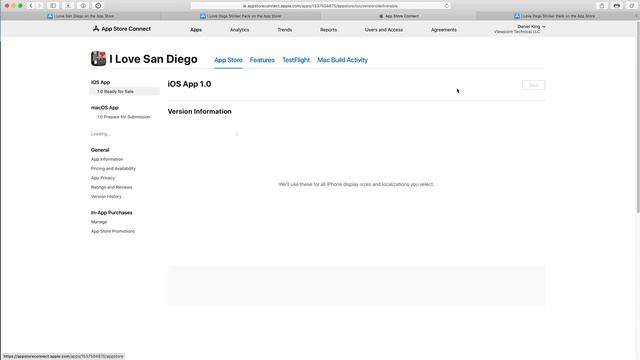Go back with Safari's back arrow
Screen dimensions: 640x360
click(31, 6)
